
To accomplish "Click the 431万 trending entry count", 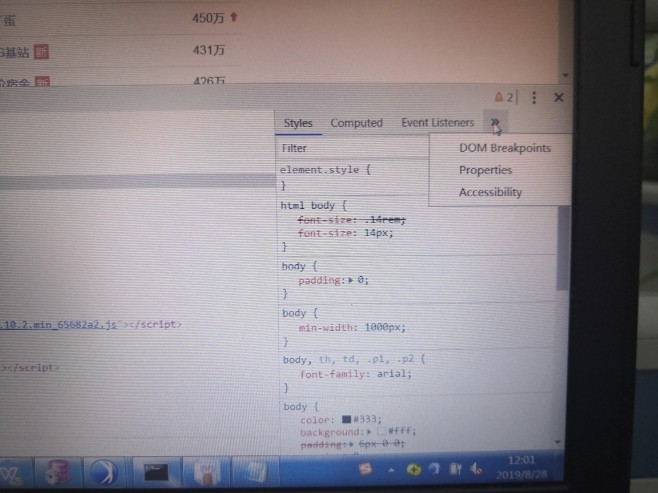I will [209, 50].
